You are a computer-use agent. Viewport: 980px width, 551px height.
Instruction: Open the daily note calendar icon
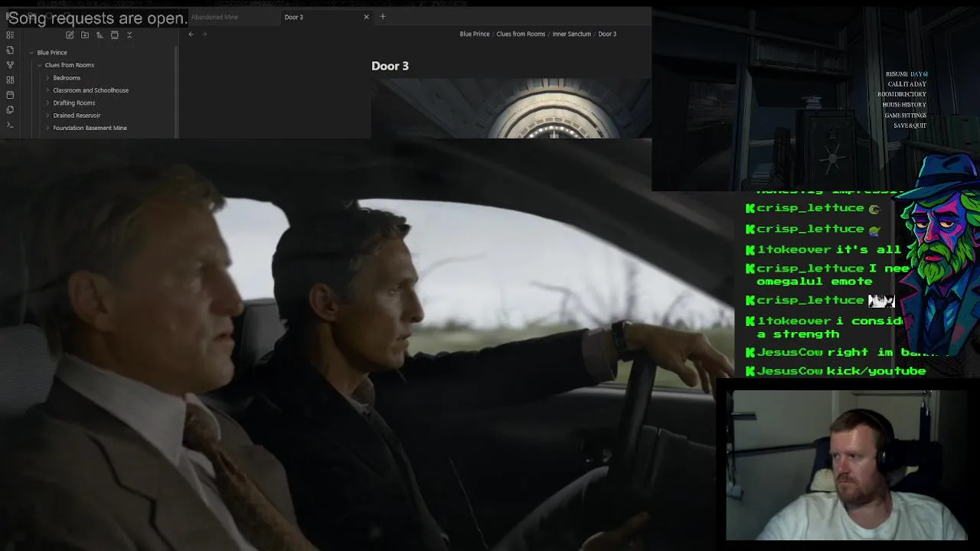(x=10, y=95)
